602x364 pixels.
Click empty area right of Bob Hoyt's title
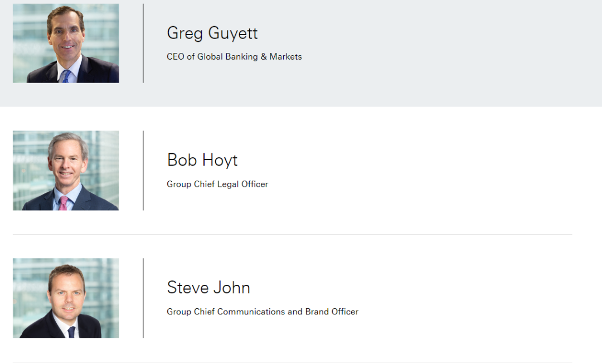pos(423,185)
